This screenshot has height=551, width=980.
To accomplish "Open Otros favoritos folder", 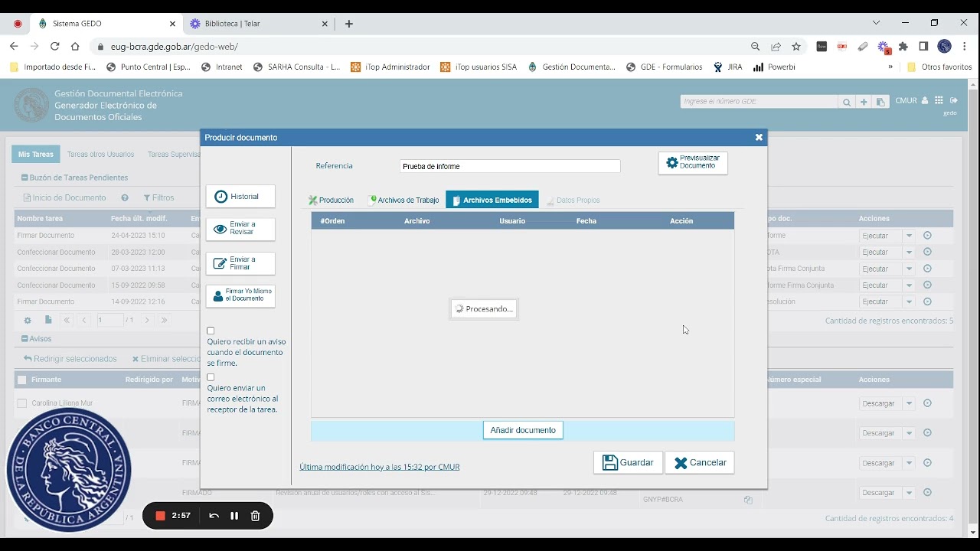I will [x=939, y=67].
